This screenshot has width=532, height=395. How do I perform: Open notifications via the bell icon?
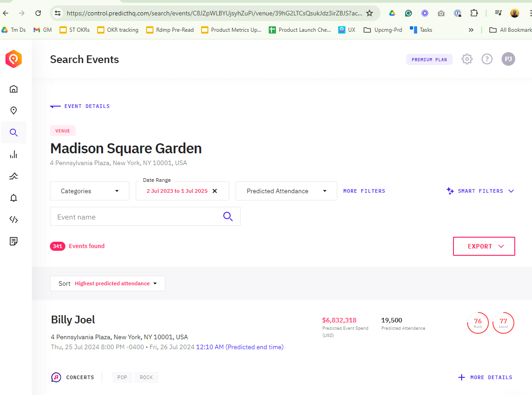[14, 198]
